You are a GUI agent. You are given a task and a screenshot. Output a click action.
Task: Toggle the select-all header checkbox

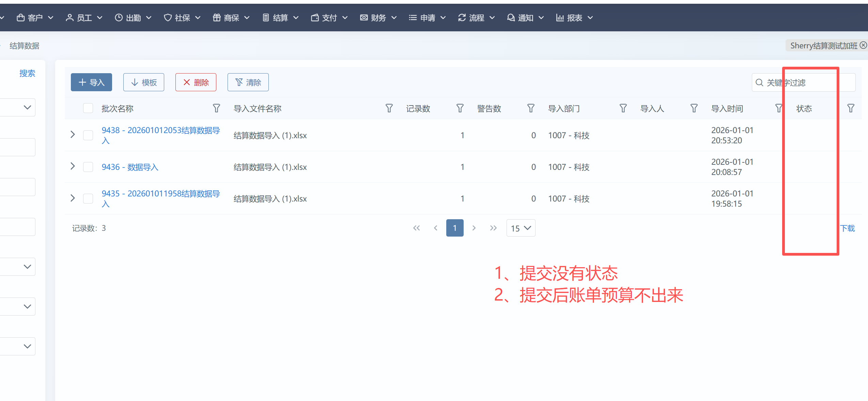pos(88,108)
